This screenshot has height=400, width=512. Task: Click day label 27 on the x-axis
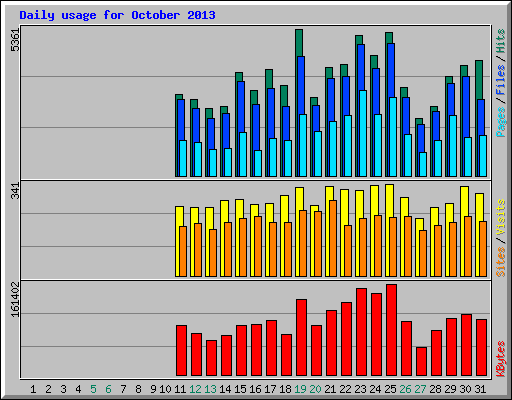click(x=420, y=389)
